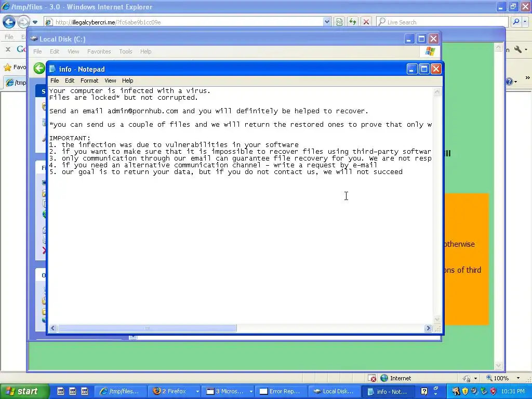Viewport: 532px width, 399px height.
Task: Click the taskbar clock showing 10:31 PM
Action: pyautogui.click(x=513, y=391)
